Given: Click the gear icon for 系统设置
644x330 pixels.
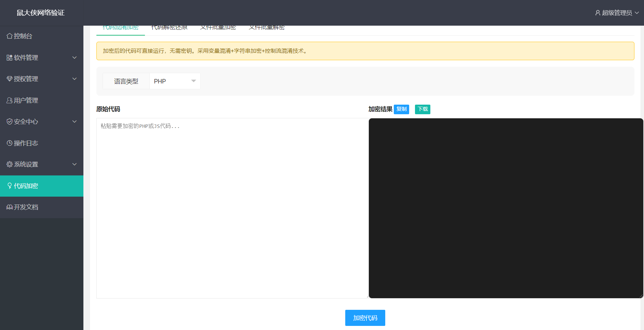Looking at the screenshot, I should pos(10,164).
